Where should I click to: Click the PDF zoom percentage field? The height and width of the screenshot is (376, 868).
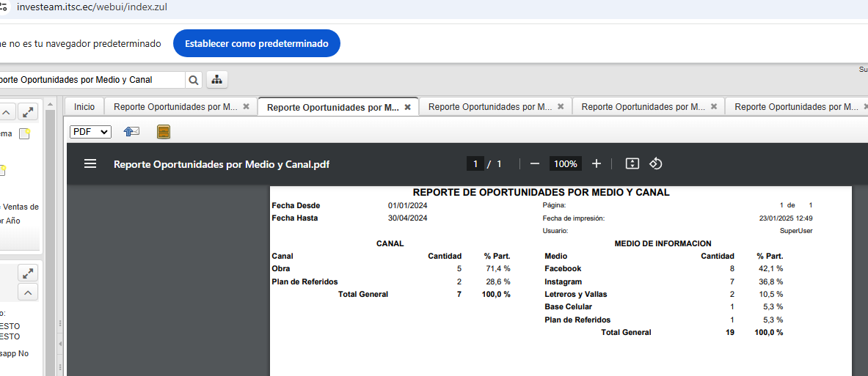click(565, 164)
